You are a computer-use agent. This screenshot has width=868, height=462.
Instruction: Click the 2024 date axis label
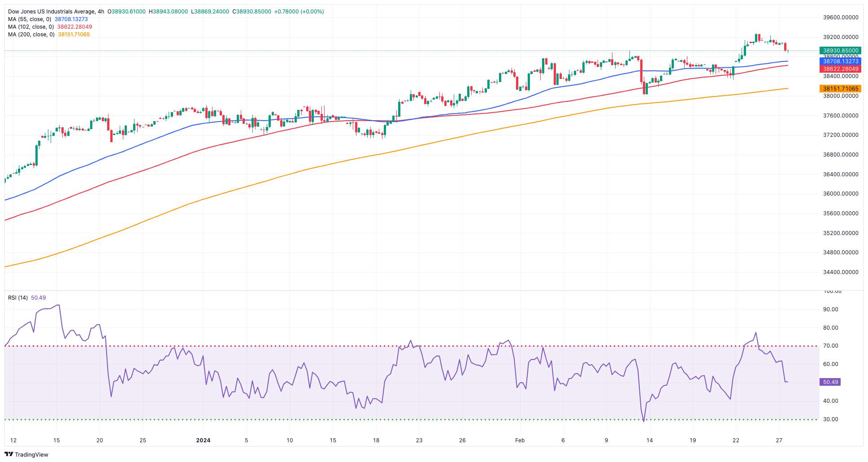tap(203, 440)
